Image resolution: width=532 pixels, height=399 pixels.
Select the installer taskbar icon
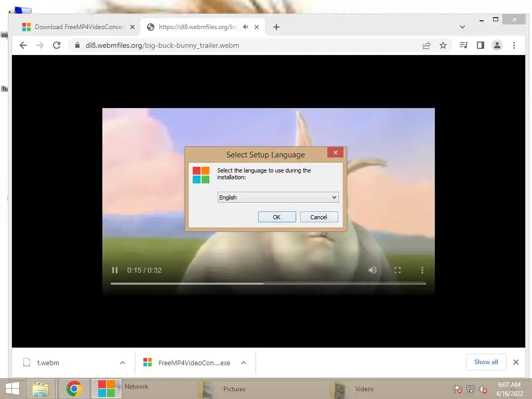pyautogui.click(x=106, y=389)
